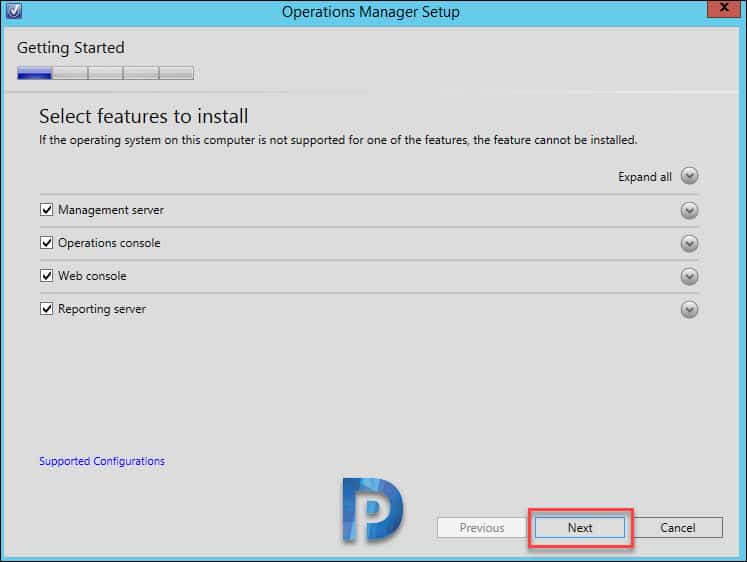
Task: Click the Reporting server label
Action: pos(102,309)
